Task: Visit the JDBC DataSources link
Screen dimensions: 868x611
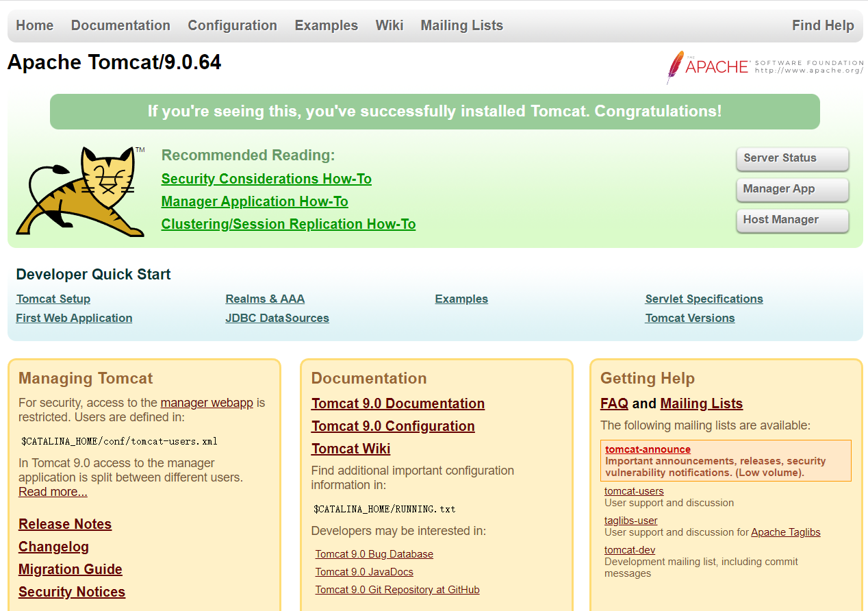Action: 277,318
